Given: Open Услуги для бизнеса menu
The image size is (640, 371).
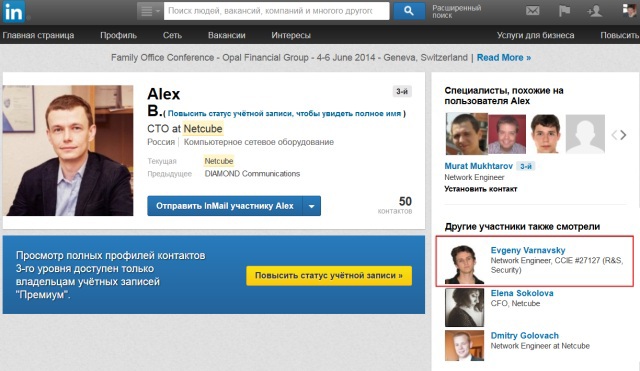Looking at the screenshot, I should tap(536, 36).
